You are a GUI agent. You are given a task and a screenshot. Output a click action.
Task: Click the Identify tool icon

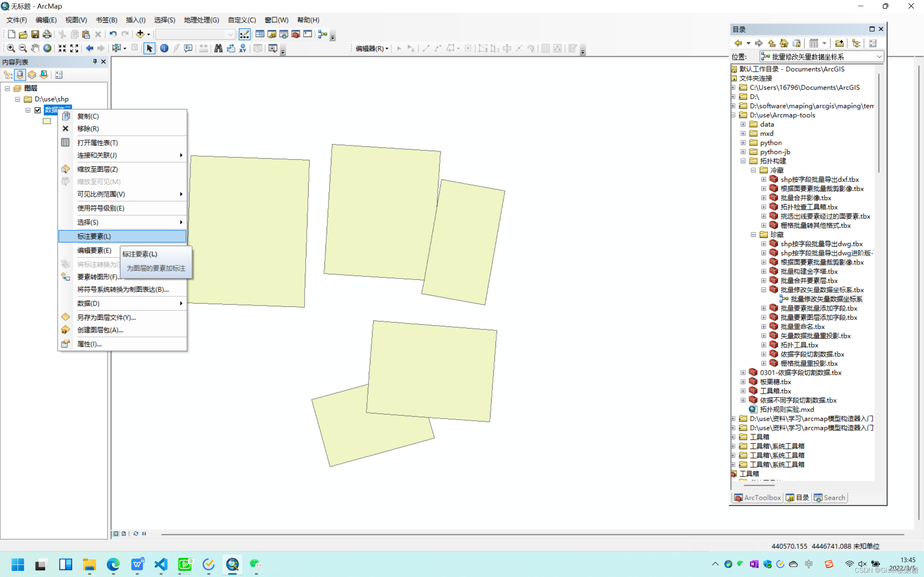click(x=164, y=48)
